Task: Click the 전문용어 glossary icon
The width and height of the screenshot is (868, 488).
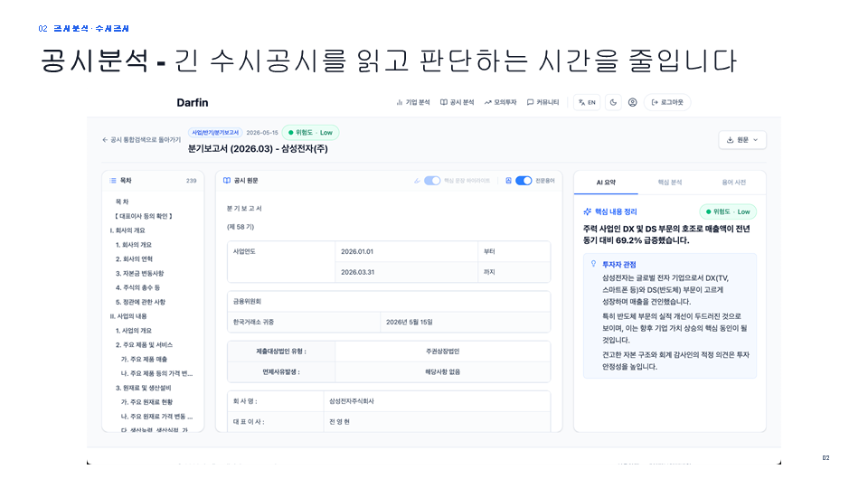Action: [x=508, y=181]
